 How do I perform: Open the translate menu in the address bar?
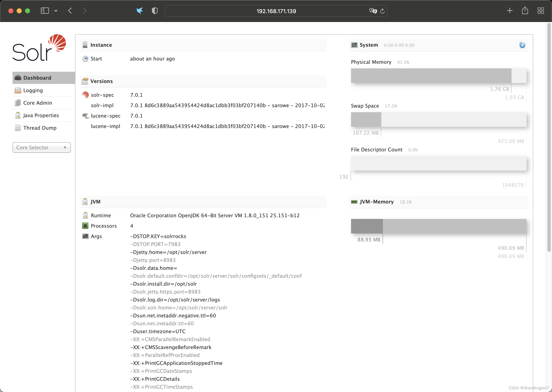click(373, 11)
